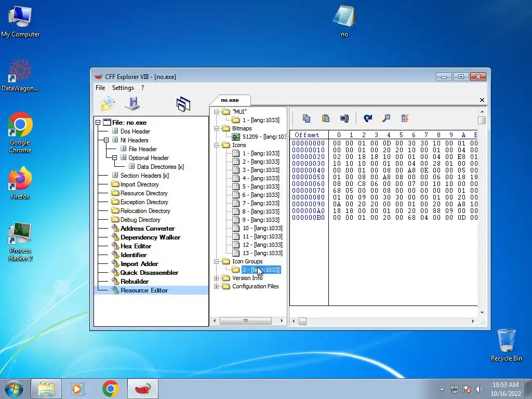532x399 pixels.
Task: Collapse the Optional Header node
Action: [x=115, y=158]
